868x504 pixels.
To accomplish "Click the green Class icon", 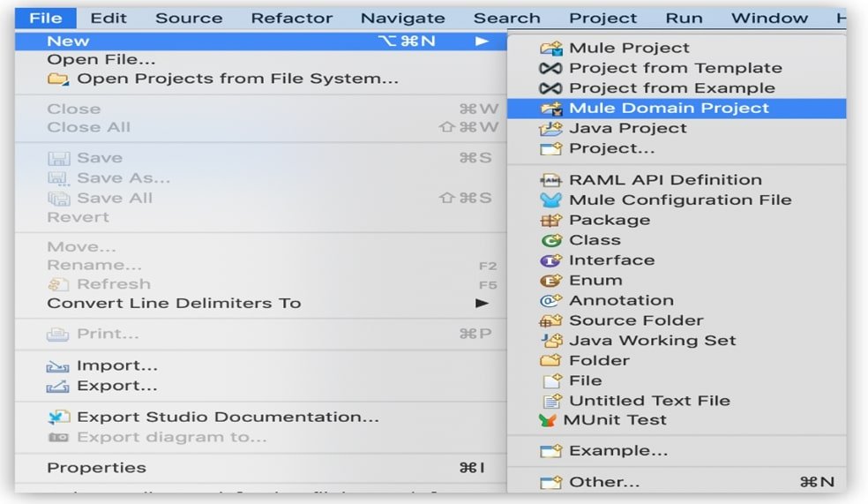I will [x=550, y=240].
